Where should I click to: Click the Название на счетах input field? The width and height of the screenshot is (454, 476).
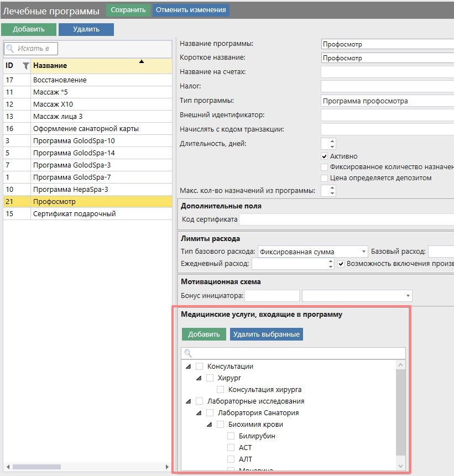387,72
